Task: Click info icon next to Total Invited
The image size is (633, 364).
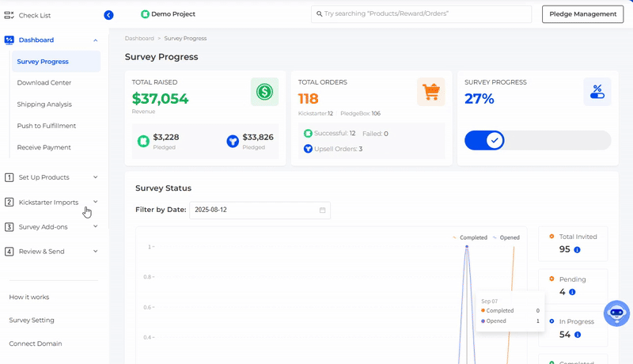Action: [577, 250]
